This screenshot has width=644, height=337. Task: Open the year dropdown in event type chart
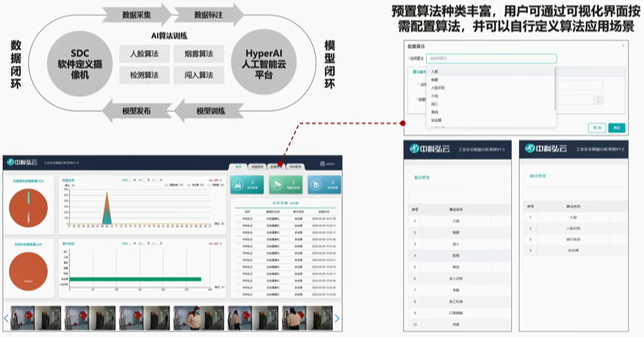(125, 243)
